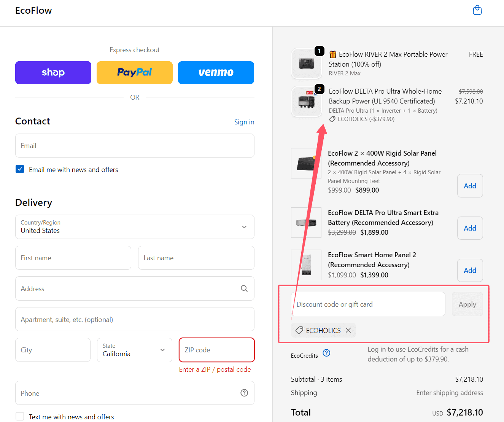
Task: Click the 'Enter a ZIP / postal code' error text
Action: (x=215, y=369)
